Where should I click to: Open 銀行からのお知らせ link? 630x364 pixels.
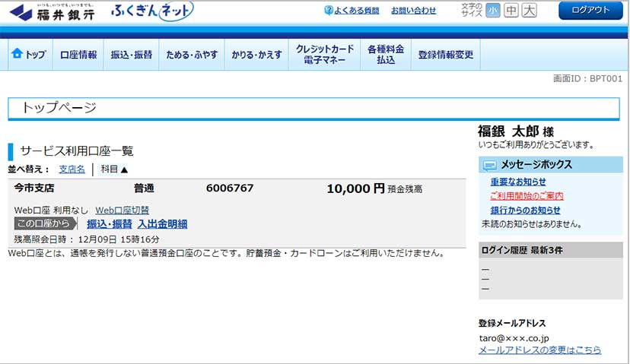pyautogui.click(x=525, y=210)
